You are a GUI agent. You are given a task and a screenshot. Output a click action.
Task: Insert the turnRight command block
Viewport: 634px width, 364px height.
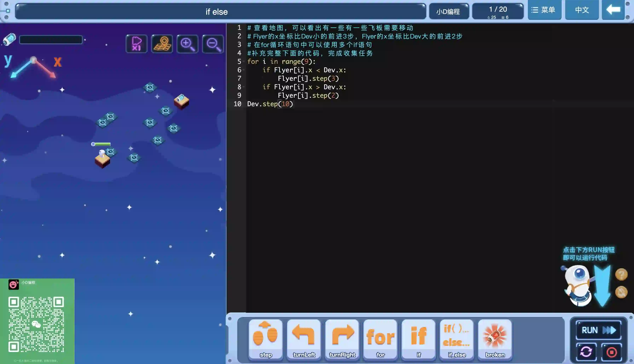click(342, 339)
